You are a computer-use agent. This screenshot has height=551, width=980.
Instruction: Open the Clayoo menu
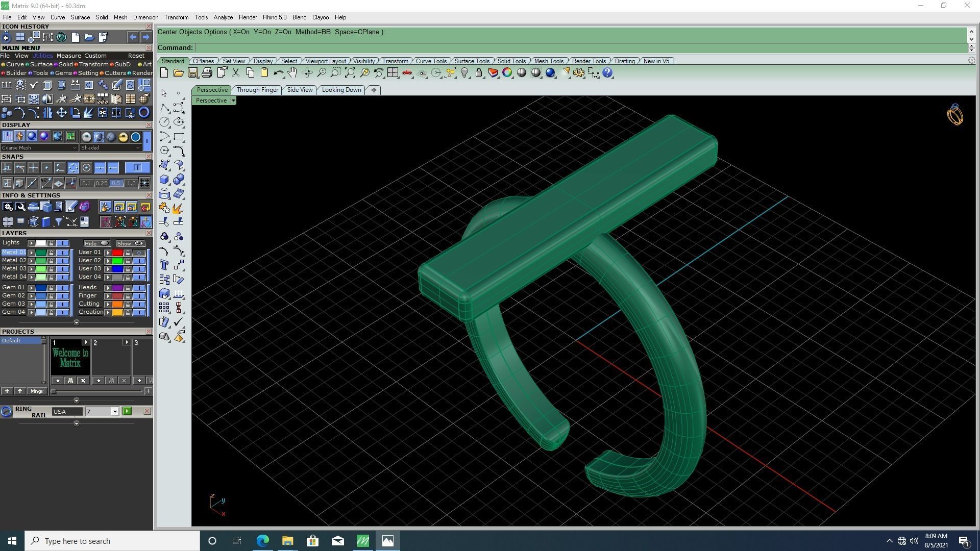pyautogui.click(x=321, y=17)
